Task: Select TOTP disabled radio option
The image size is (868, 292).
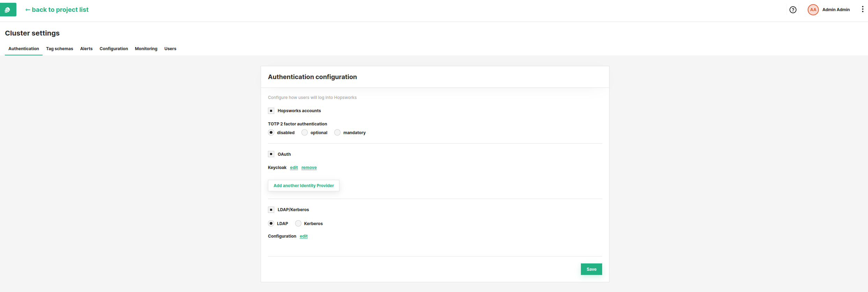Action: [x=271, y=132]
